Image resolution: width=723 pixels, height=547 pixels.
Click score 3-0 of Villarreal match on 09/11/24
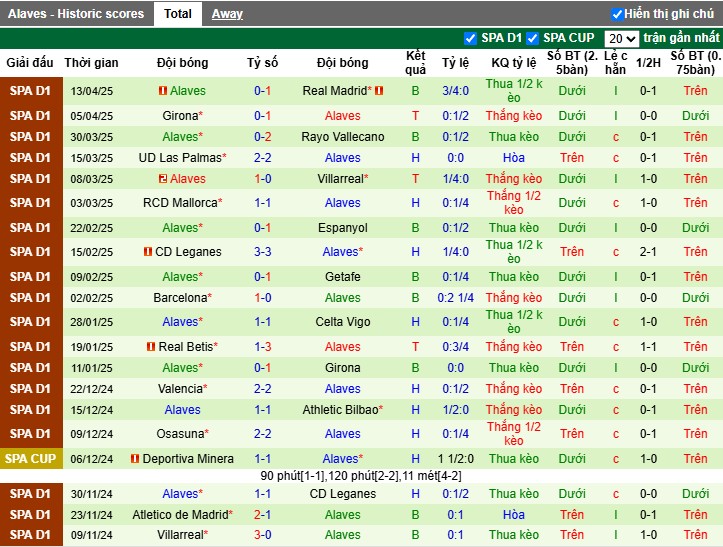262,535
